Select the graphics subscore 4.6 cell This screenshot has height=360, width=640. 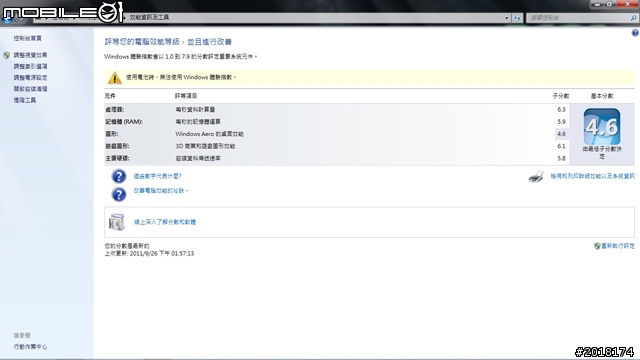[x=561, y=134]
